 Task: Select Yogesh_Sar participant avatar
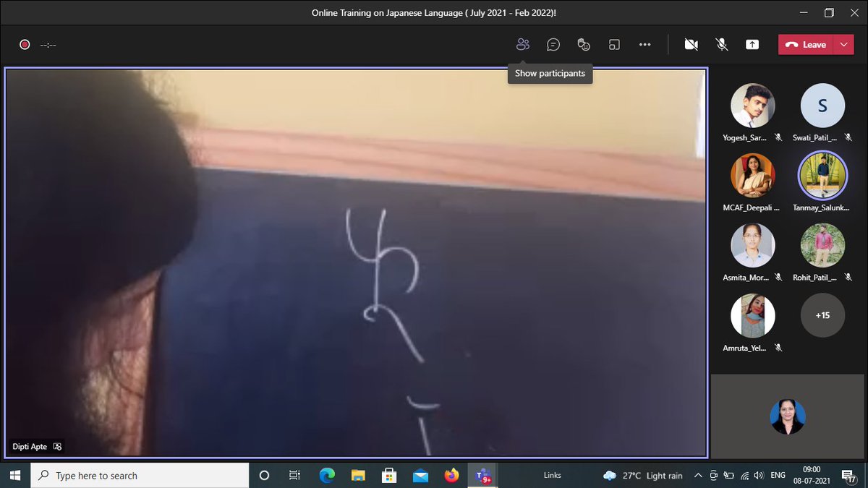click(752, 106)
